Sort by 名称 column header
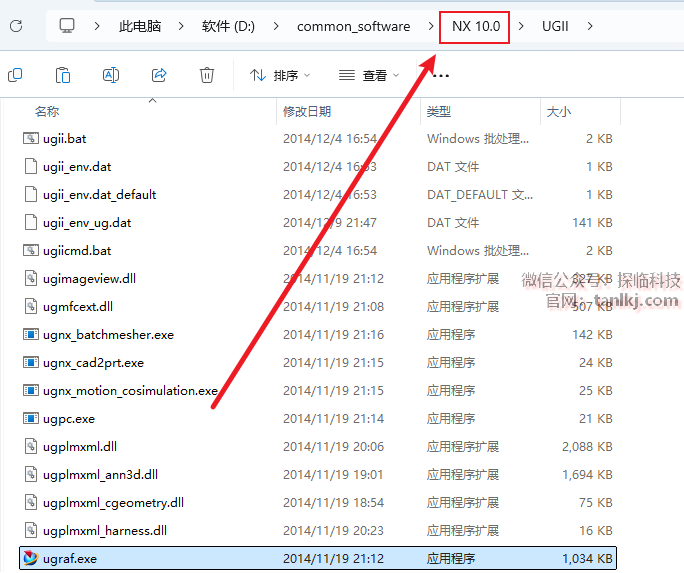This screenshot has width=684, height=573. pyautogui.click(x=47, y=112)
